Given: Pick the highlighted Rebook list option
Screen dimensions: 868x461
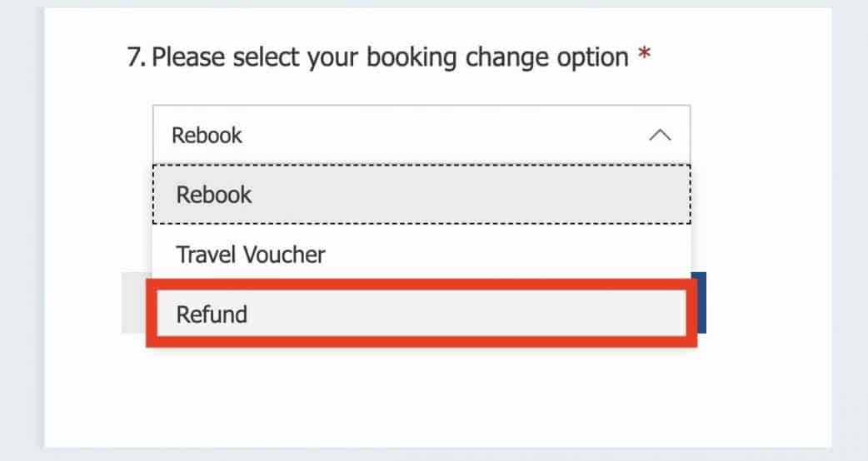Looking at the screenshot, I should point(421,195).
